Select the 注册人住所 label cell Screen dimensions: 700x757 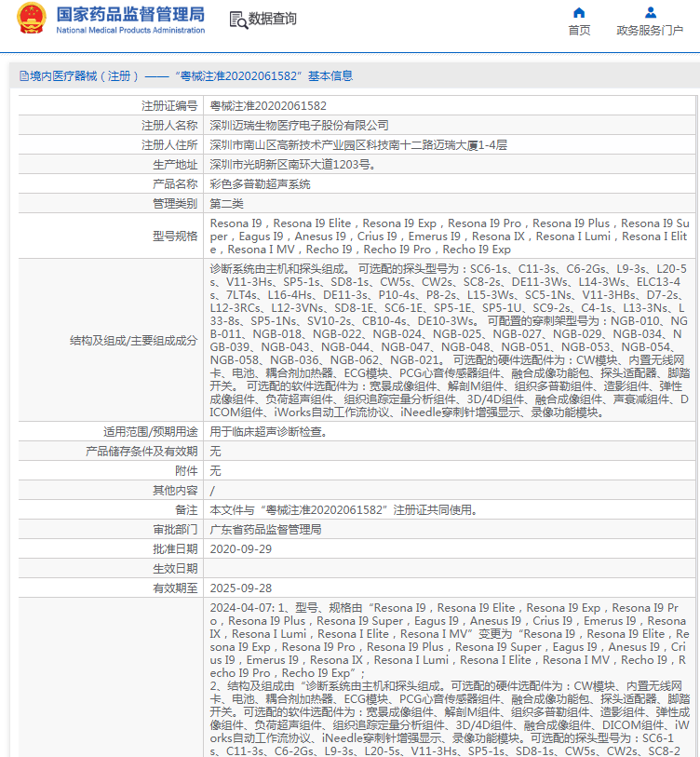[x=111, y=145]
